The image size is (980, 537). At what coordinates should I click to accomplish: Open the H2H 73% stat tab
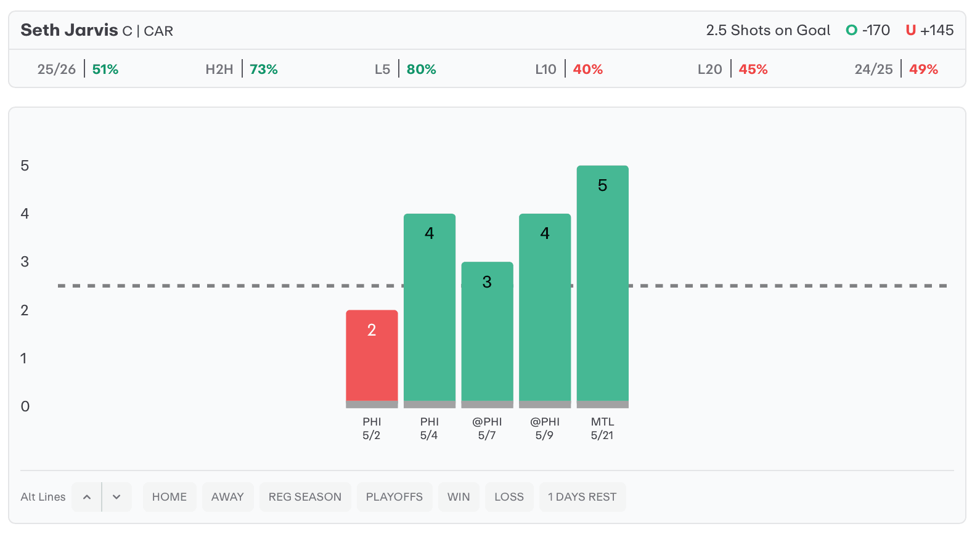click(242, 69)
